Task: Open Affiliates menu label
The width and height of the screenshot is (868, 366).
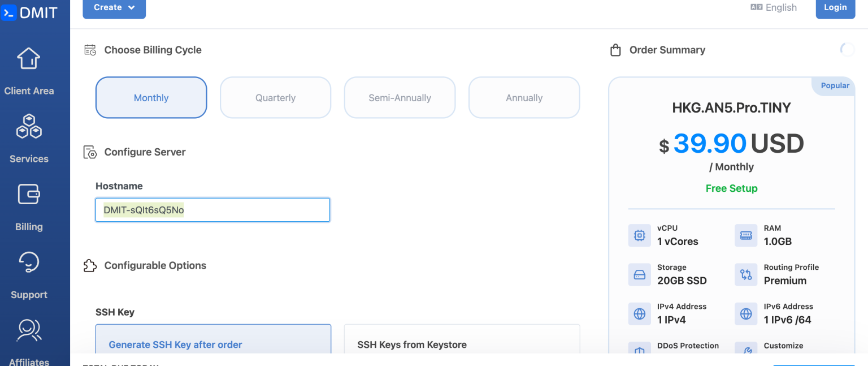Action: tap(29, 361)
